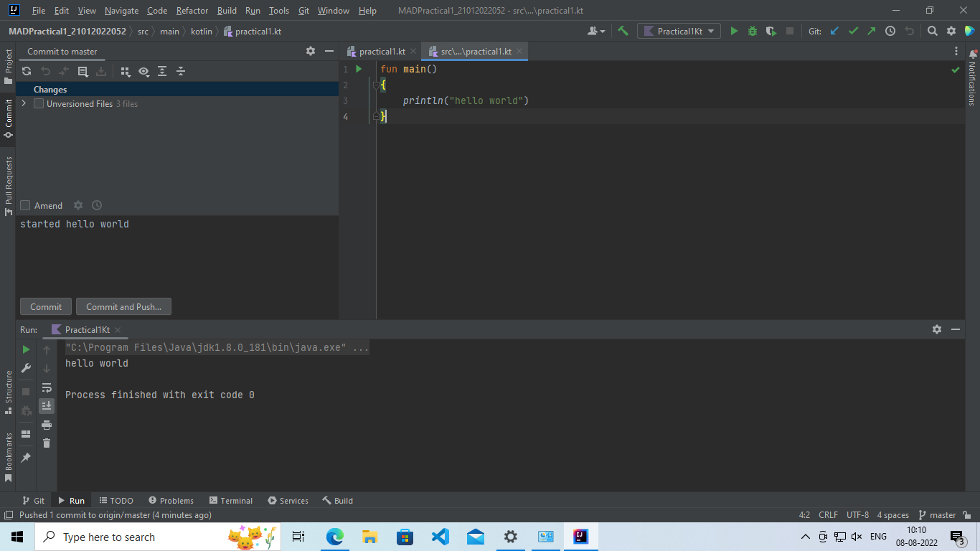
Task: Open the Navigate menu
Action: (x=121, y=11)
